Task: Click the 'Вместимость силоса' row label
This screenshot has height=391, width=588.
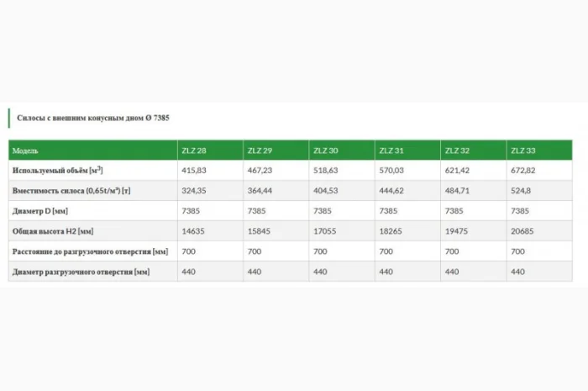Action: click(71, 191)
